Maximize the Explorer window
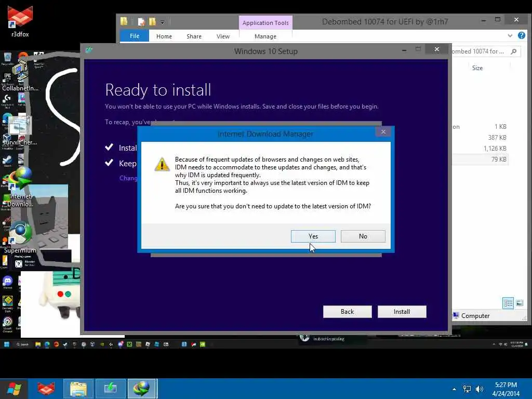The width and height of the screenshot is (532, 399). [497, 20]
